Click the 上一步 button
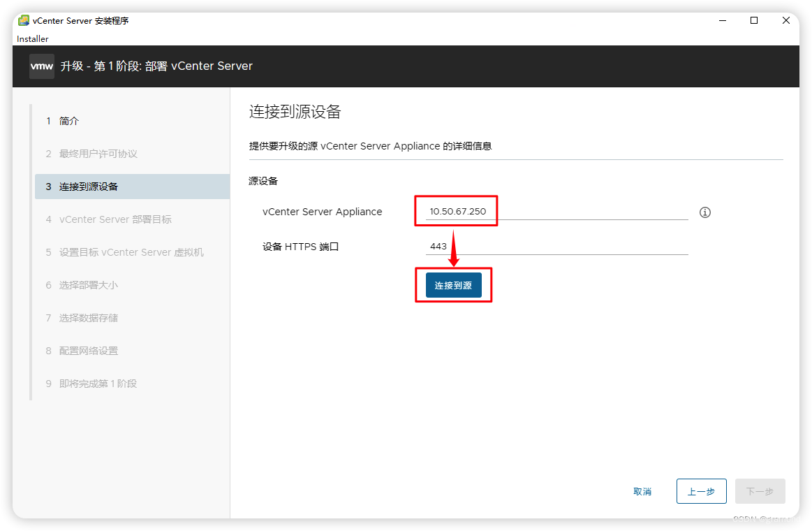 [x=701, y=492]
